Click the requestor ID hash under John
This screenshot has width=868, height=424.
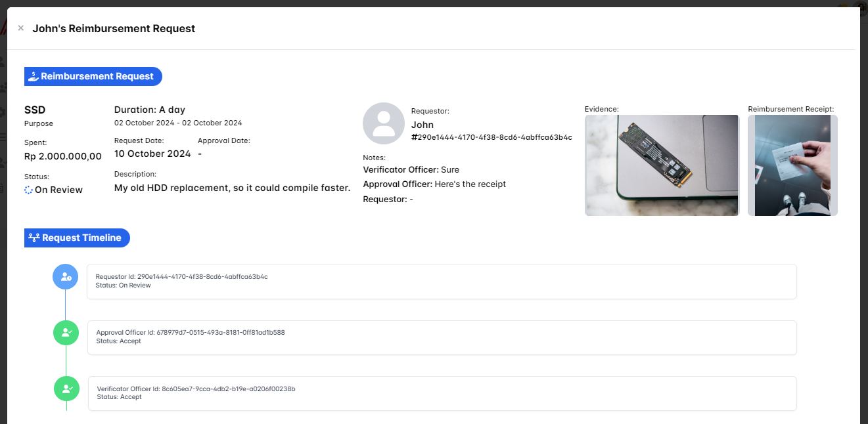tap(491, 138)
